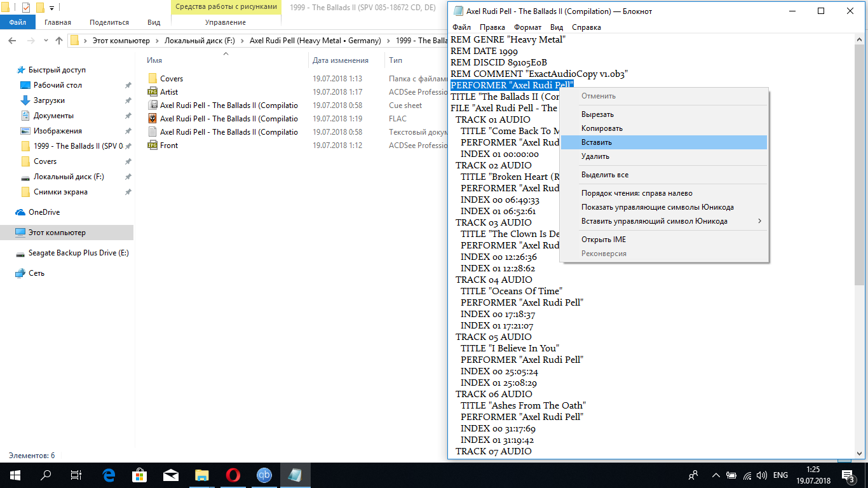Click the image icon of the Artist file

153,92
